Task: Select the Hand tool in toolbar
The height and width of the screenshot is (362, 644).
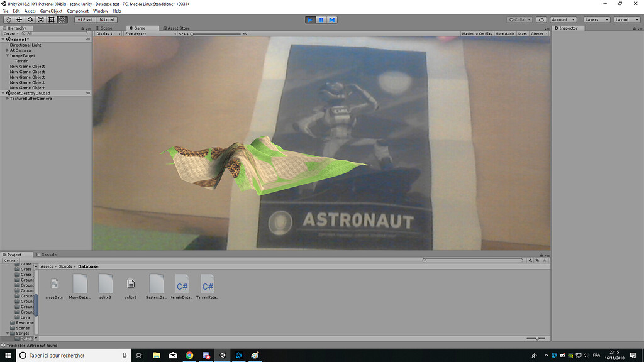Action: point(8,19)
